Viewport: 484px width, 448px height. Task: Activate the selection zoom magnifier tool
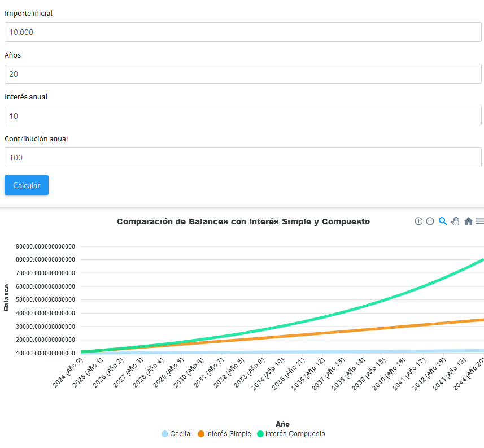pos(443,221)
